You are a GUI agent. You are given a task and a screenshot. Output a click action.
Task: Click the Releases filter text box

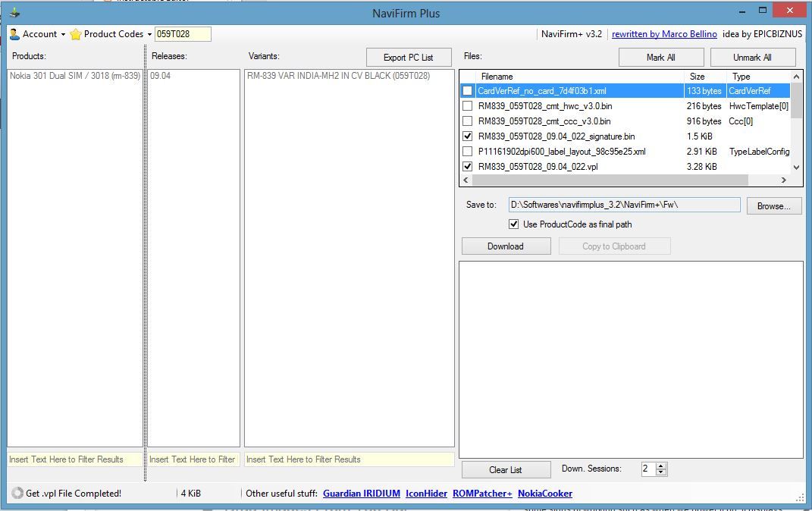[x=193, y=459]
